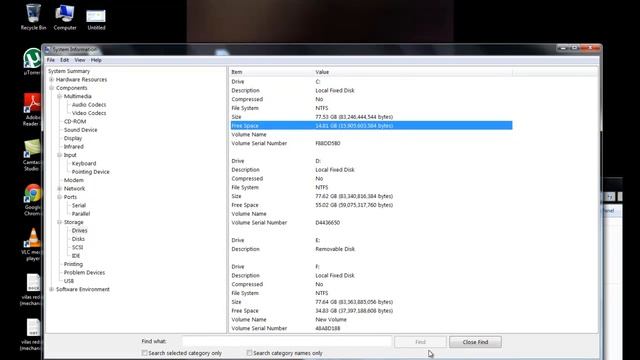Click into the Find what input field
Image resolution: width=640 pixels, height=360 pixels.
[287, 341]
